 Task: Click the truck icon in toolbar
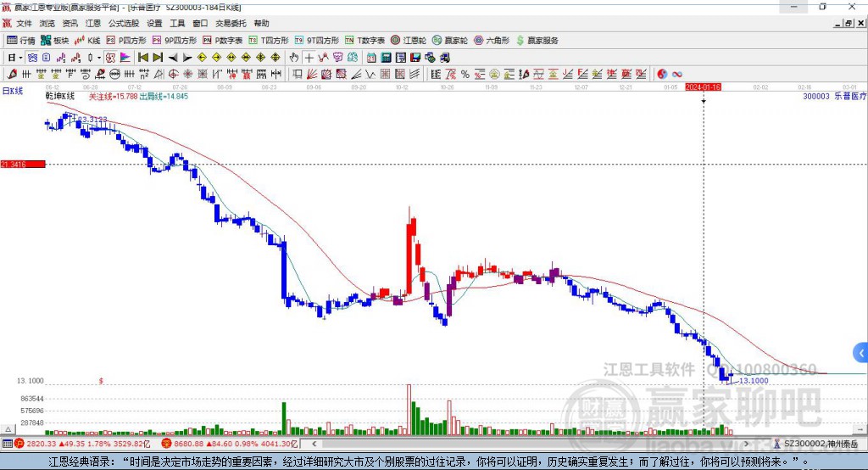point(444,57)
